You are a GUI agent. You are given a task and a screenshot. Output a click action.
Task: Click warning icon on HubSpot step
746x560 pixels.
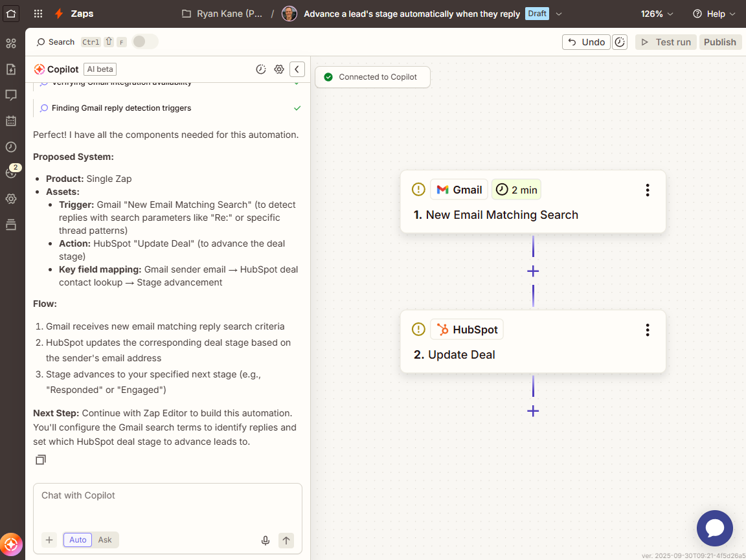point(418,330)
